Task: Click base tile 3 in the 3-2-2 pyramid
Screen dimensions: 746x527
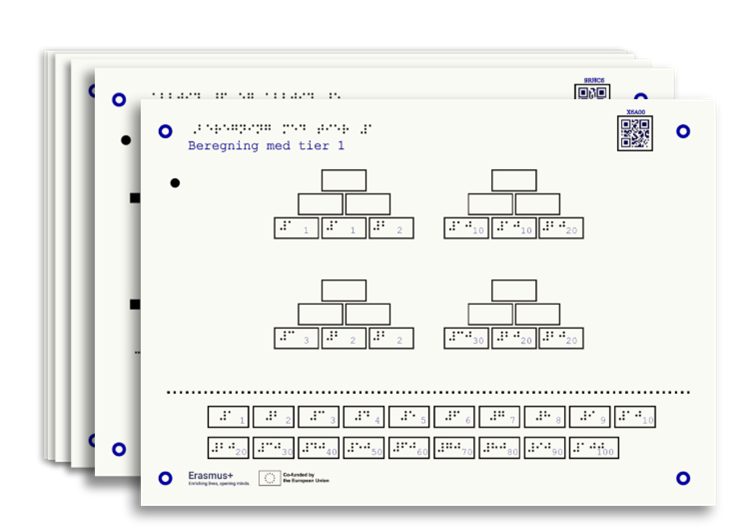Action: 296,338
